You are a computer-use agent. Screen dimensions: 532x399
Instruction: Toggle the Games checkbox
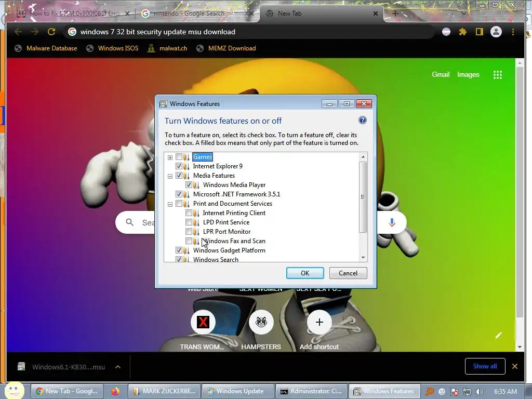(x=179, y=157)
